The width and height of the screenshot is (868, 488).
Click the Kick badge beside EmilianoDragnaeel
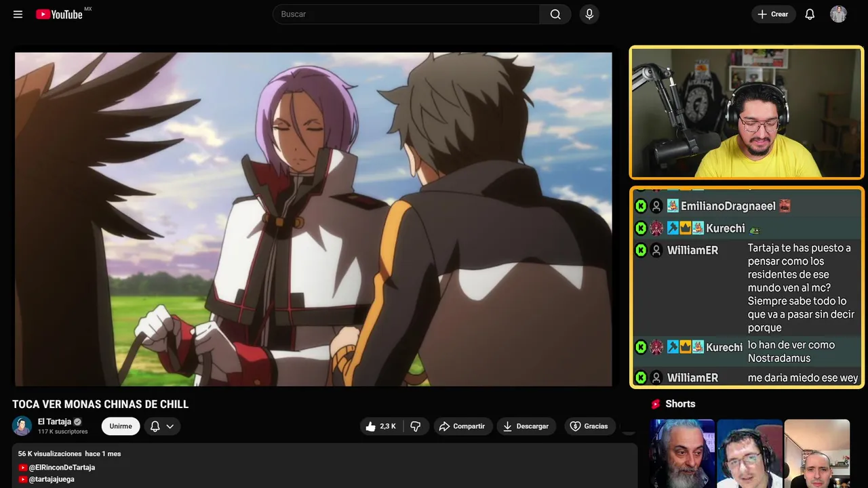click(x=641, y=206)
